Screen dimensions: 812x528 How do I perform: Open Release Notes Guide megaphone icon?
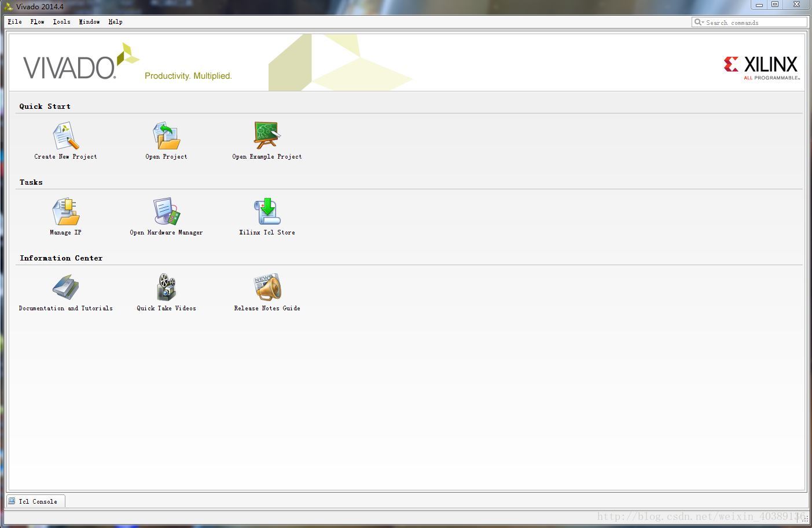pos(267,287)
